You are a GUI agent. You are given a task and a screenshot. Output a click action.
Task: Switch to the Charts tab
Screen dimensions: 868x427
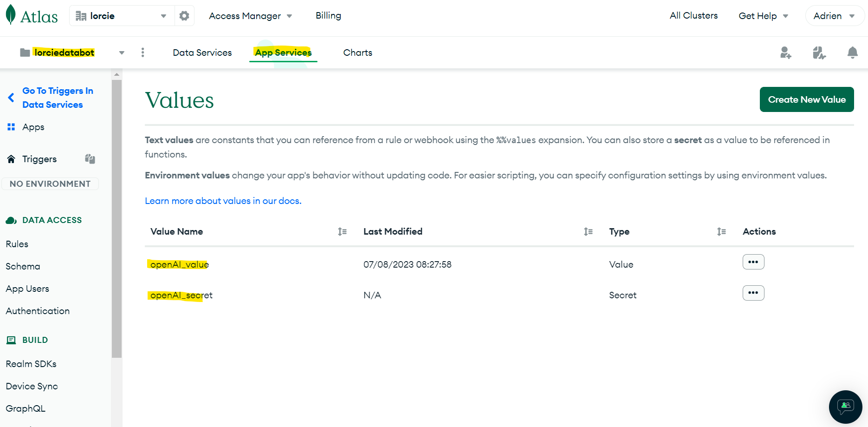pos(357,53)
